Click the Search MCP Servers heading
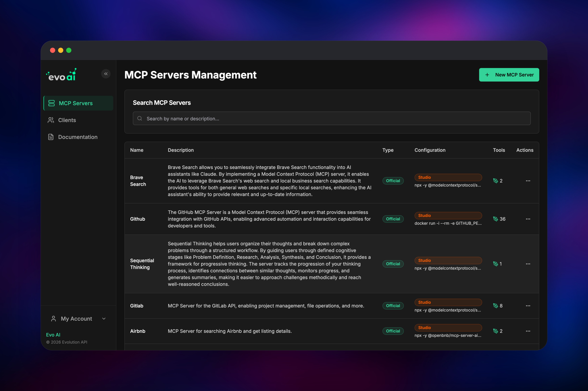The height and width of the screenshot is (391, 588). point(162,103)
